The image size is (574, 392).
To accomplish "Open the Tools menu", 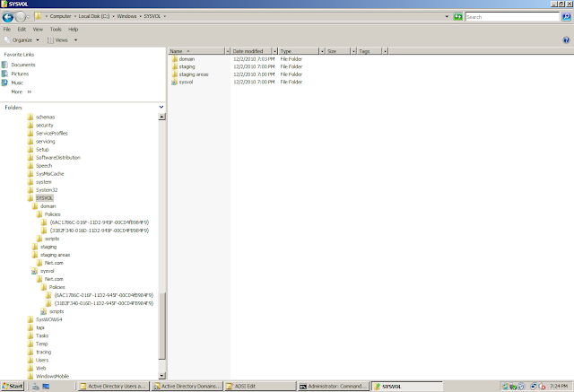I will point(56,30).
